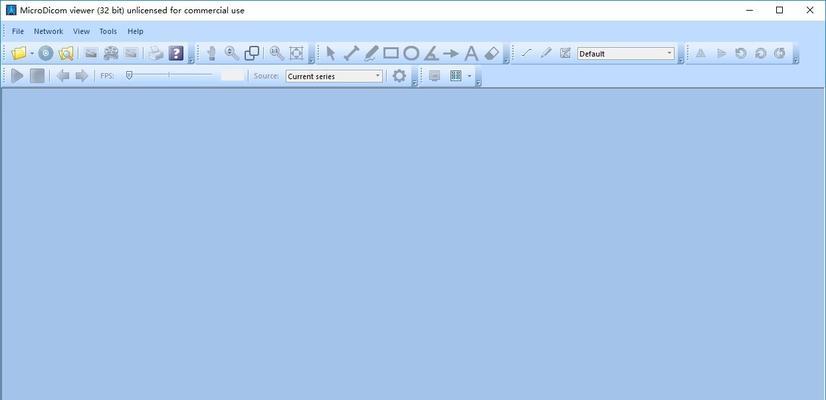Click the previous frame left arrow

tap(63, 76)
